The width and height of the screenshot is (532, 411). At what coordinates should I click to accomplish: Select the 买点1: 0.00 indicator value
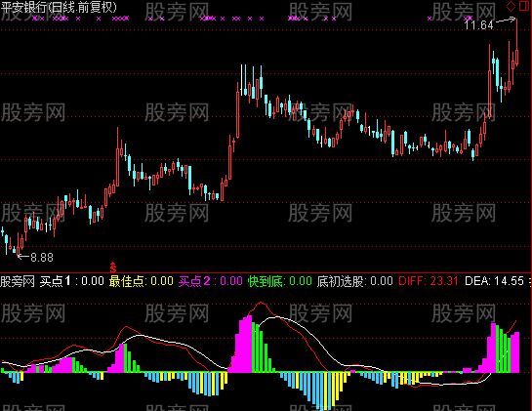click(72, 281)
